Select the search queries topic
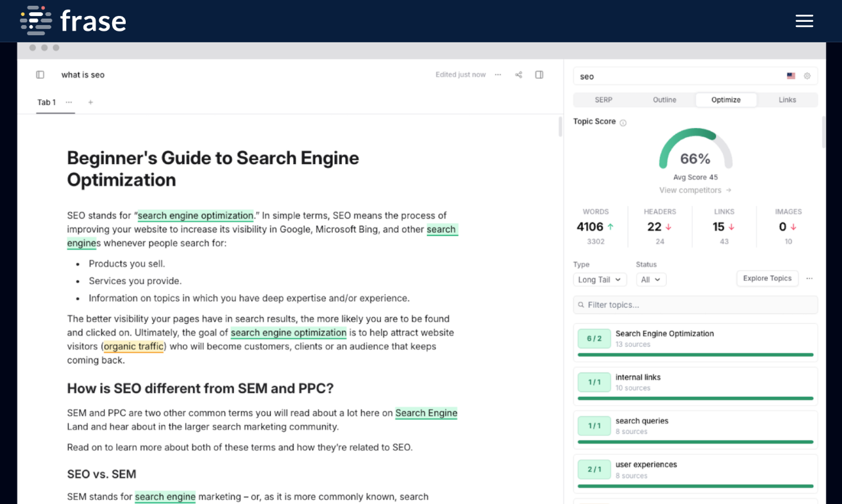 click(x=695, y=430)
